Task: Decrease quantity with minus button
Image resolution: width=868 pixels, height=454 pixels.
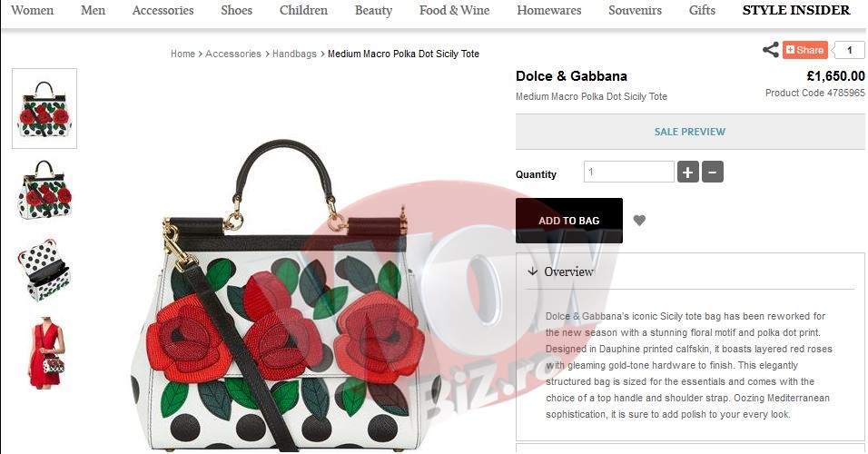Action: pyautogui.click(x=713, y=173)
